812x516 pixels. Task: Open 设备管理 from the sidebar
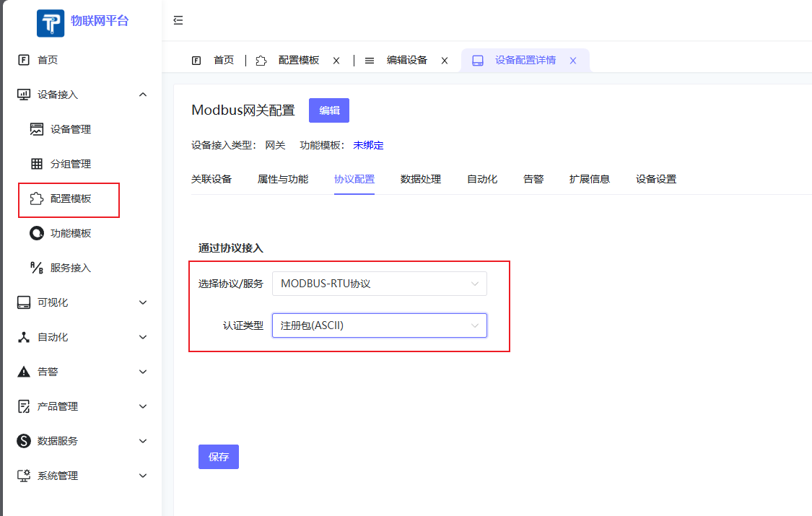click(69, 129)
